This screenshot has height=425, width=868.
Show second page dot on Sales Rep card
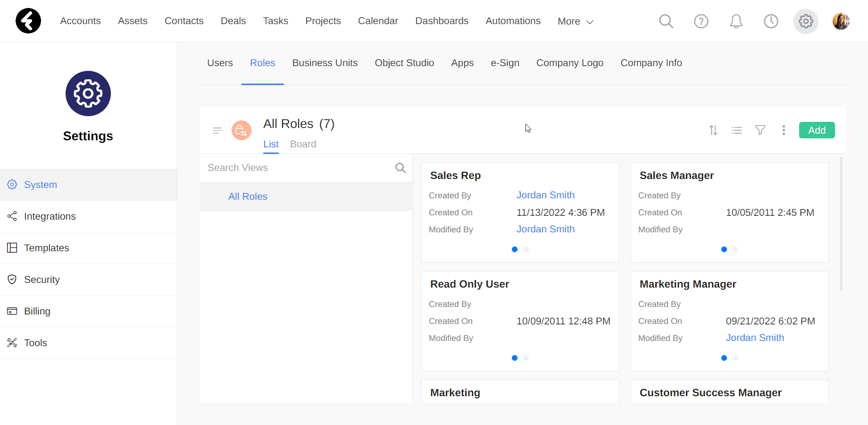(x=526, y=249)
